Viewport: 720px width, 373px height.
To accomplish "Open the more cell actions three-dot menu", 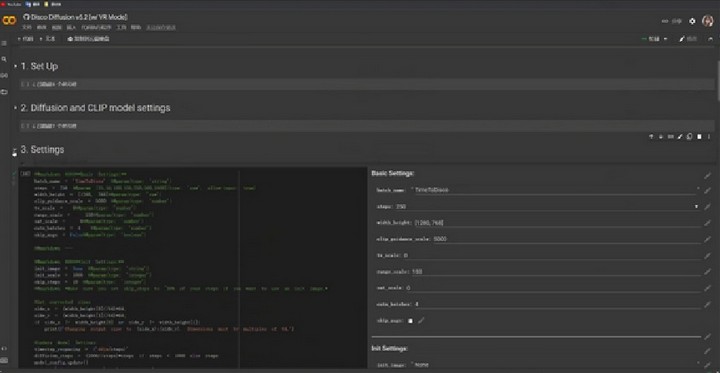I will pos(709,137).
